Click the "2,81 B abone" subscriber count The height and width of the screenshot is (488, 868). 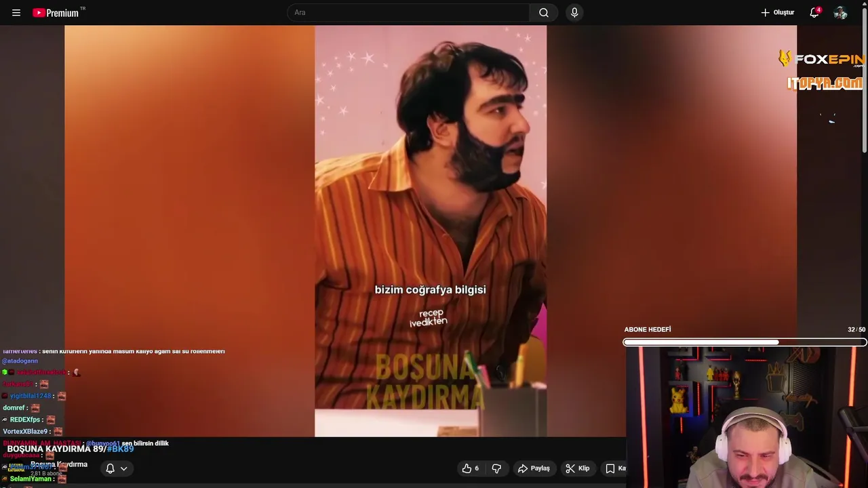point(45,473)
